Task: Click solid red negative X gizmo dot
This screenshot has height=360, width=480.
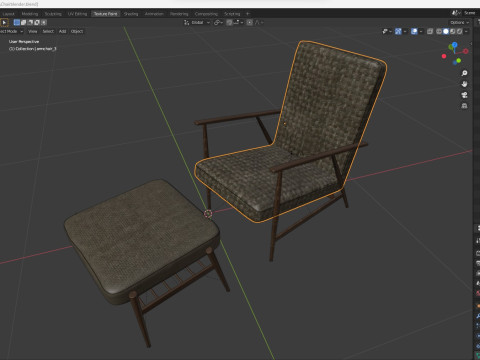Action: point(444,56)
